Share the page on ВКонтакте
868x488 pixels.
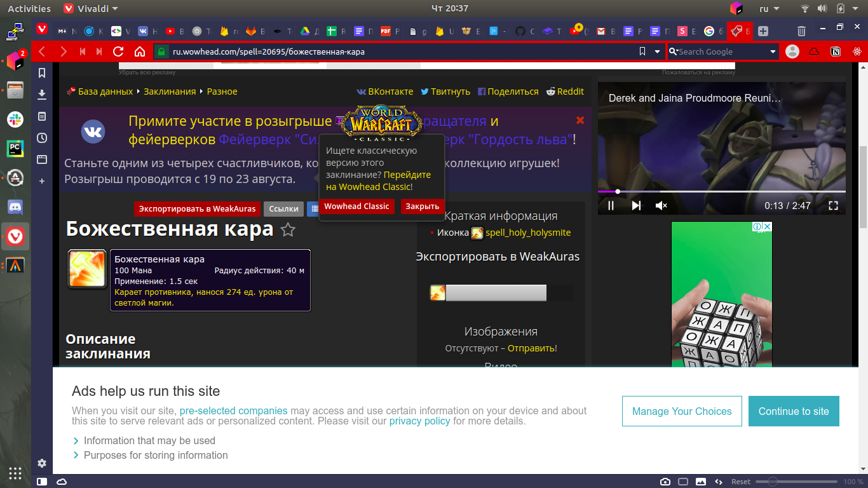384,91
